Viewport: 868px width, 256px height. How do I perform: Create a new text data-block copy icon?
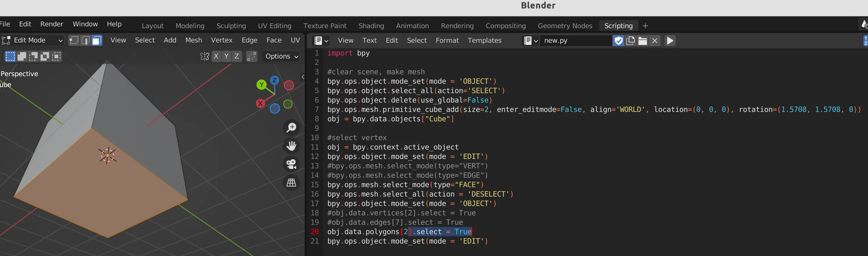(x=631, y=41)
